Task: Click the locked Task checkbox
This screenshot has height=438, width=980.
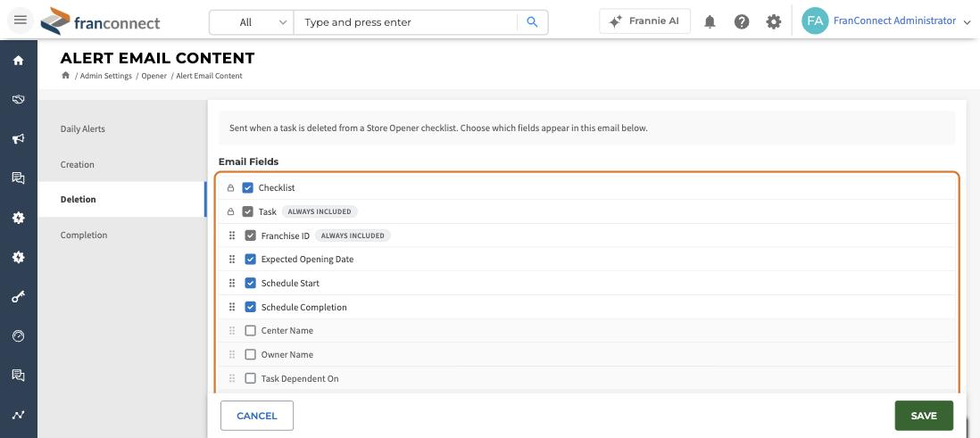Action: (x=247, y=211)
